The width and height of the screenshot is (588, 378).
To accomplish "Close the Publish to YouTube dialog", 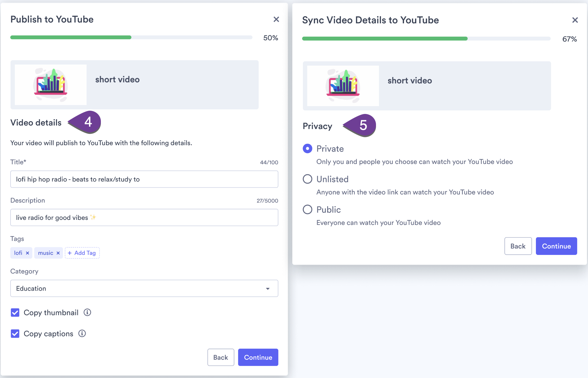I will pos(276,19).
